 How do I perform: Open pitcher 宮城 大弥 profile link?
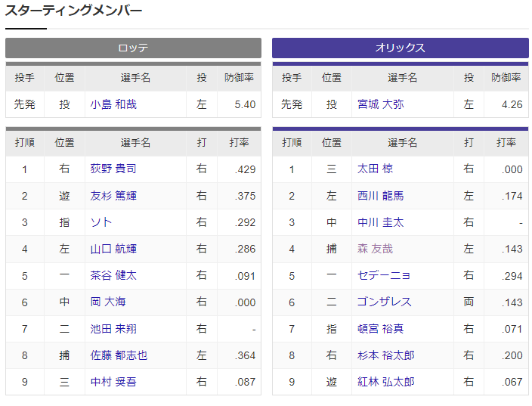(380, 104)
